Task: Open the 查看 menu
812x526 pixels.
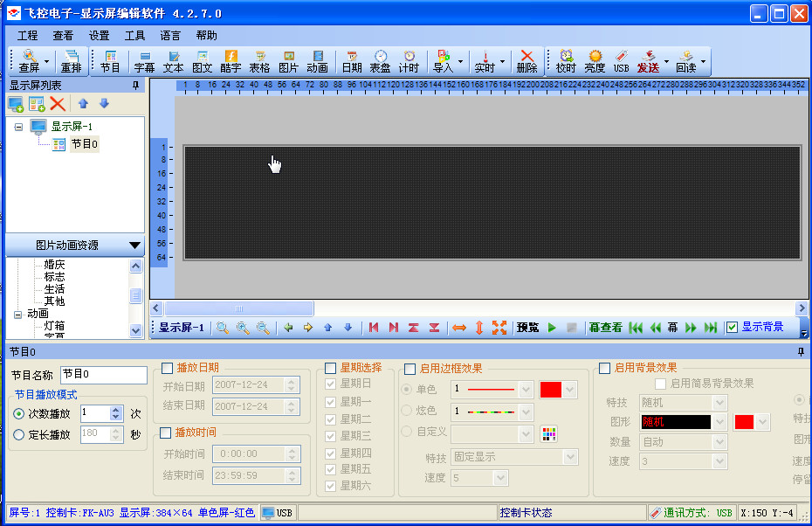Action: (63, 35)
